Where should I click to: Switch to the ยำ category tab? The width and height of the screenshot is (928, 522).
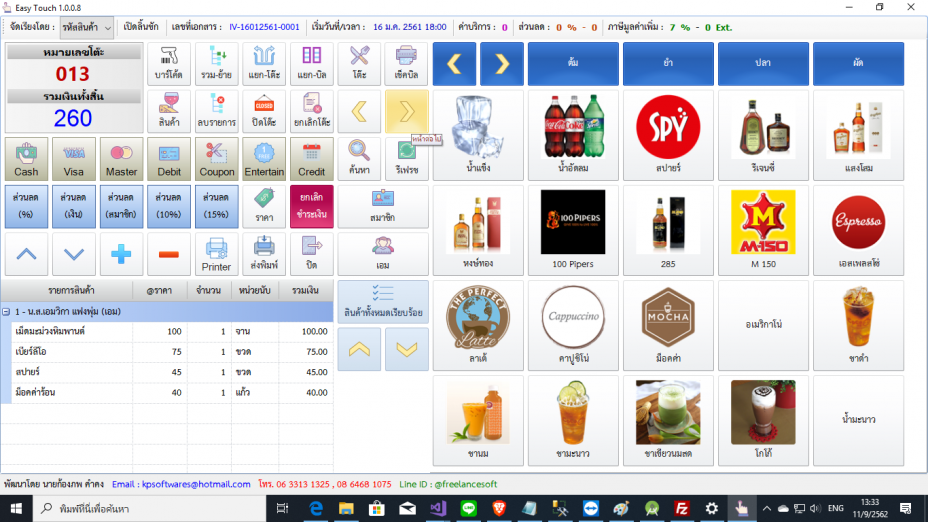(668, 64)
